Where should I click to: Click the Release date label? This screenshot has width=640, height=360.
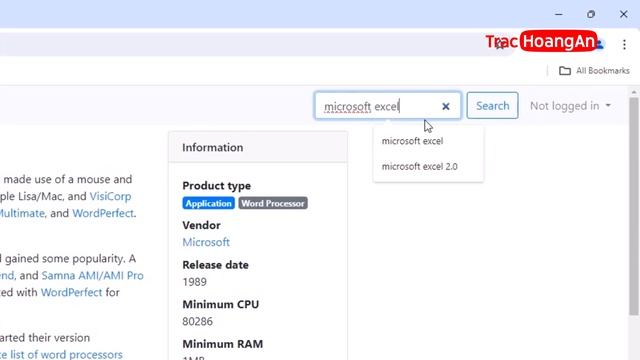pyautogui.click(x=216, y=265)
